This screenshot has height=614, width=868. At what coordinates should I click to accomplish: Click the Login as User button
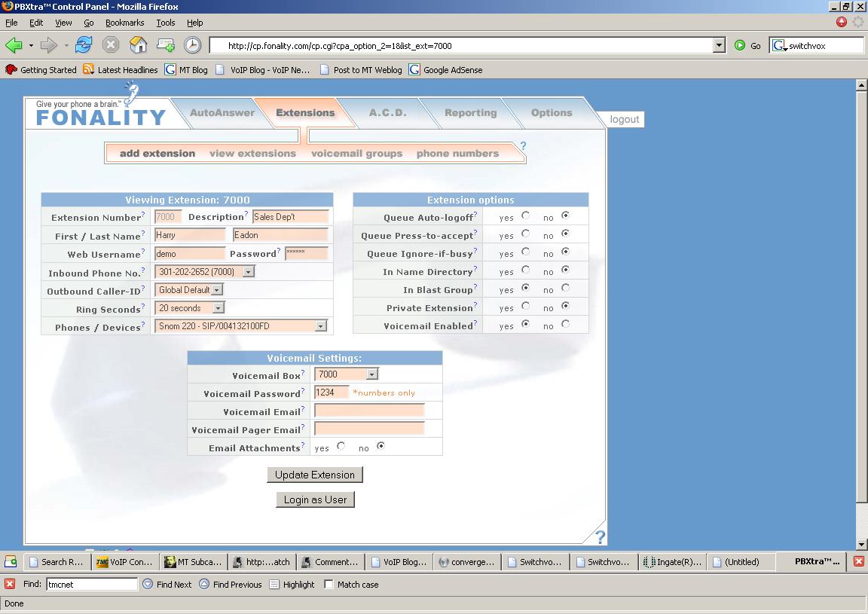(315, 499)
